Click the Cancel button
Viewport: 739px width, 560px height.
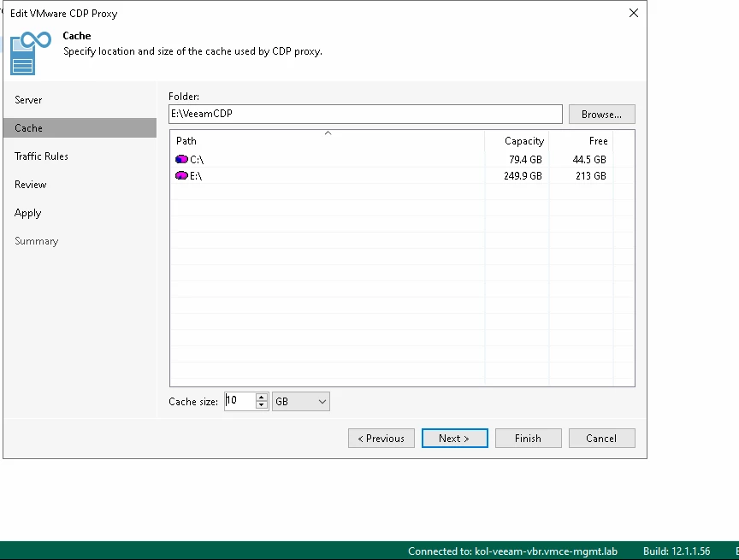(602, 439)
